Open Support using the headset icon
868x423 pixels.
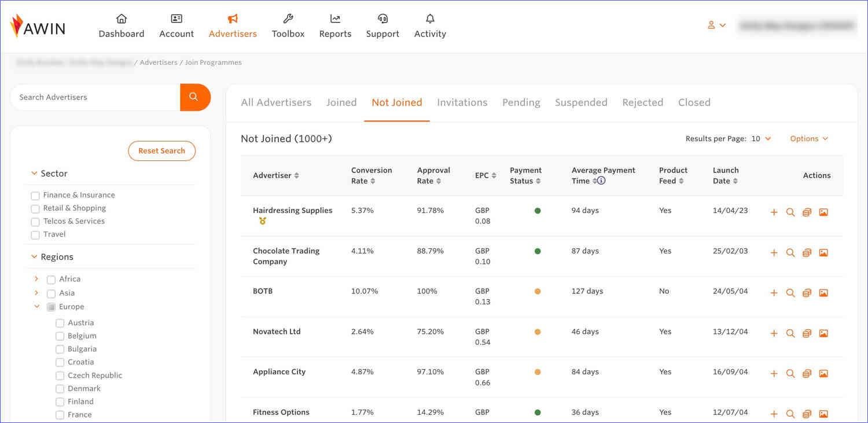pyautogui.click(x=382, y=18)
